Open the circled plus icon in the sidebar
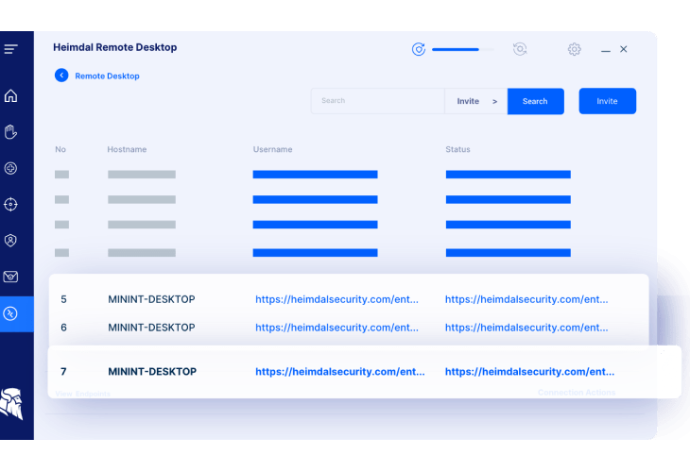690x472 pixels. click(11, 168)
